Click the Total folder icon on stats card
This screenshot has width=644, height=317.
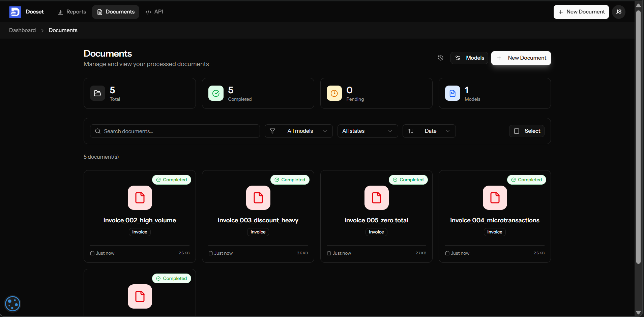tap(97, 93)
